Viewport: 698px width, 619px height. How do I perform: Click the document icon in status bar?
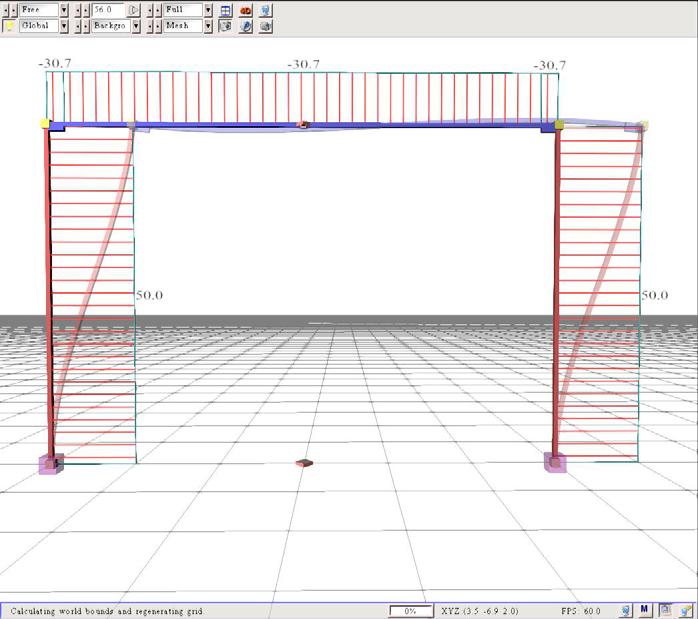pyautogui.click(x=665, y=610)
